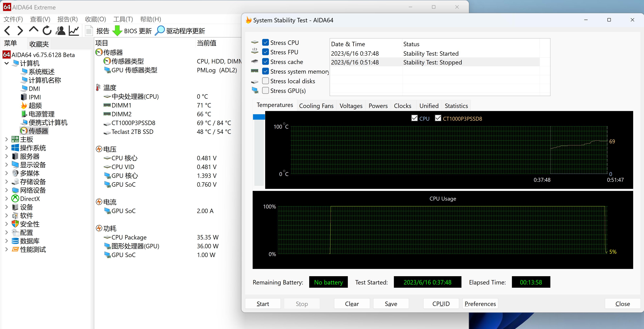644x329 pixels.
Task: Select the 超频 tree item
Action: pyautogui.click(x=35, y=105)
